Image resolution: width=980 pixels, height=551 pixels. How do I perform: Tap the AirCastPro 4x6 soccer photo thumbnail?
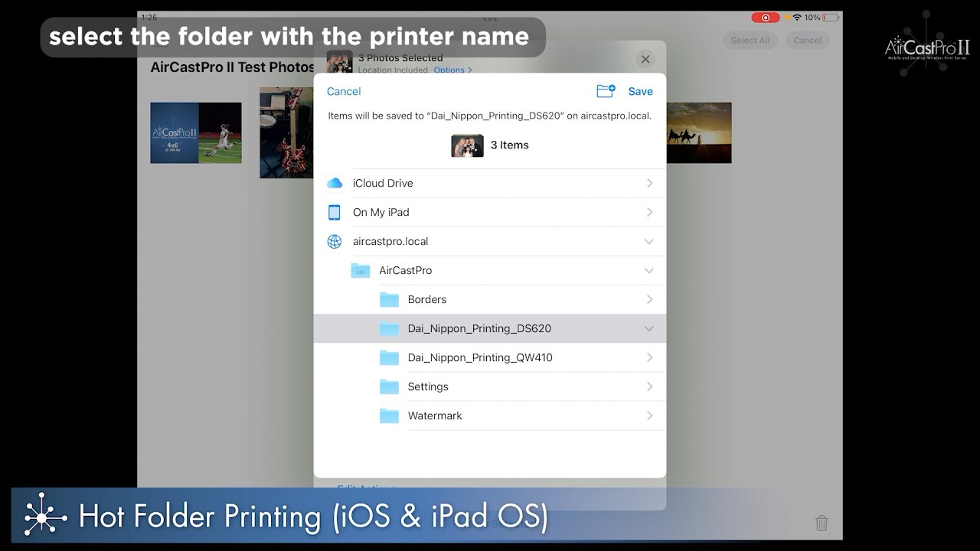196,133
